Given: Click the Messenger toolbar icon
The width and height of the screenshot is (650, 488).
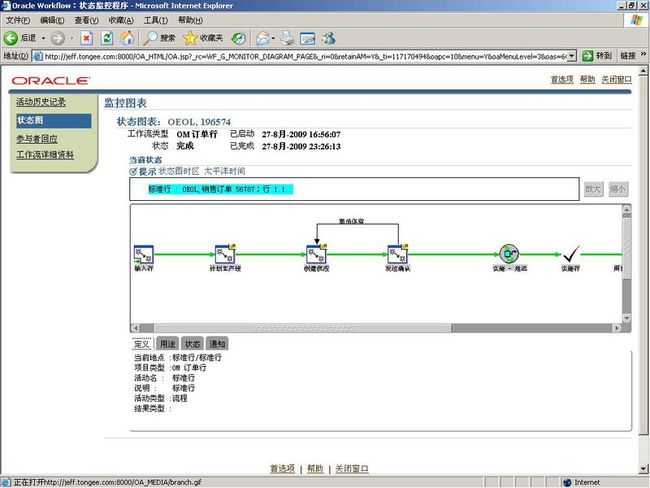Looking at the screenshot, I should [x=329, y=39].
